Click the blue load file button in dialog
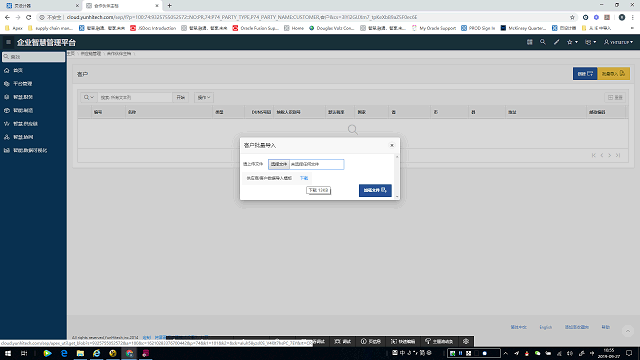Viewport: 640px width, 360px height. 375,191
